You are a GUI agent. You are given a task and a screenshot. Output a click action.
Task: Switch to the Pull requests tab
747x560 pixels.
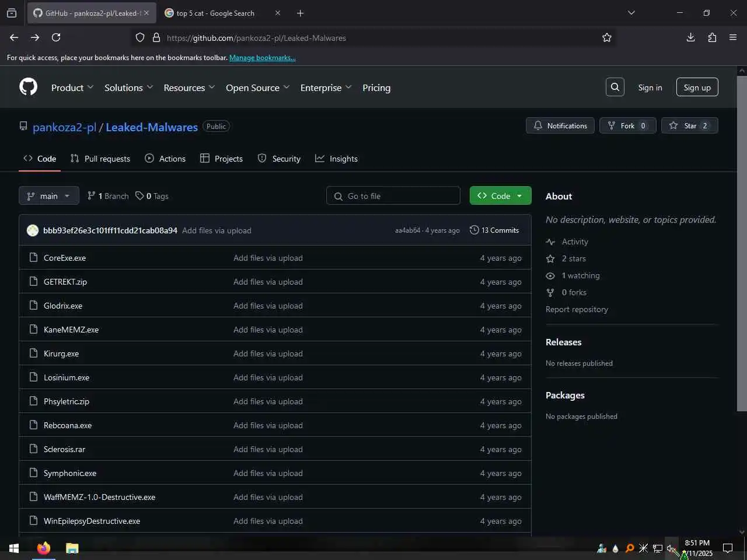pos(100,159)
